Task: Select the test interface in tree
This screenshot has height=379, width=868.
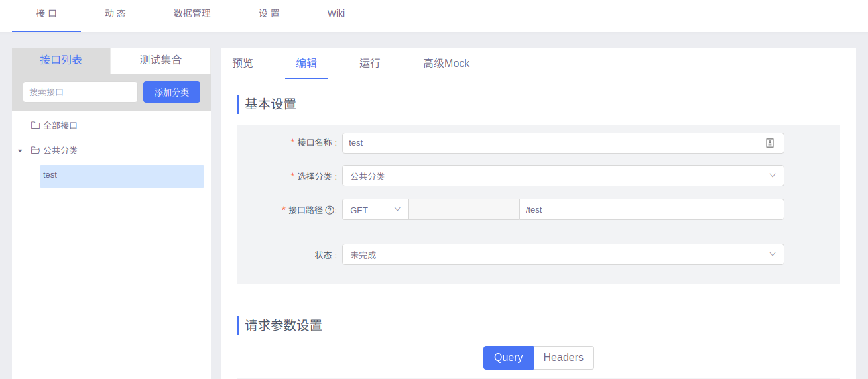Action: coord(121,176)
